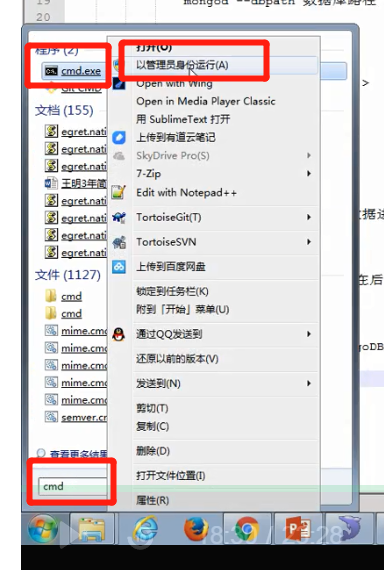The height and width of the screenshot is (570, 384).
Task: Choose 复制(C) from the context menu
Action: pos(152,426)
